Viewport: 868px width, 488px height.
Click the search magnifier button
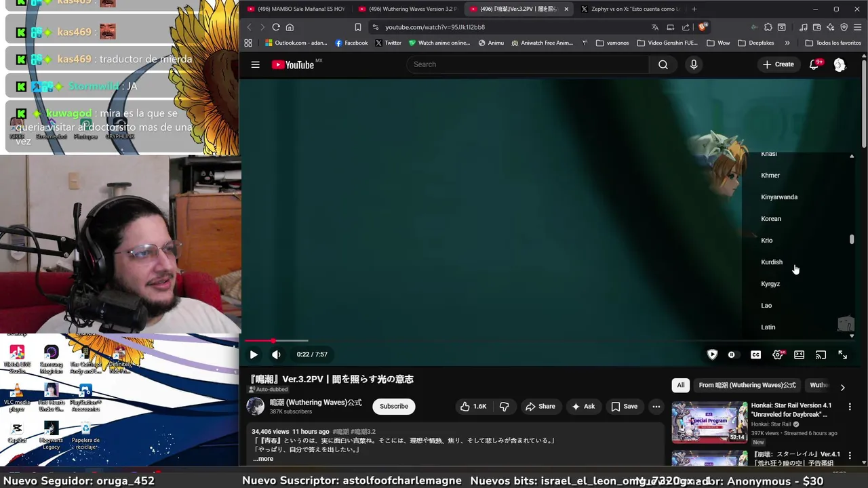pyautogui.click(x=663, y=64)
